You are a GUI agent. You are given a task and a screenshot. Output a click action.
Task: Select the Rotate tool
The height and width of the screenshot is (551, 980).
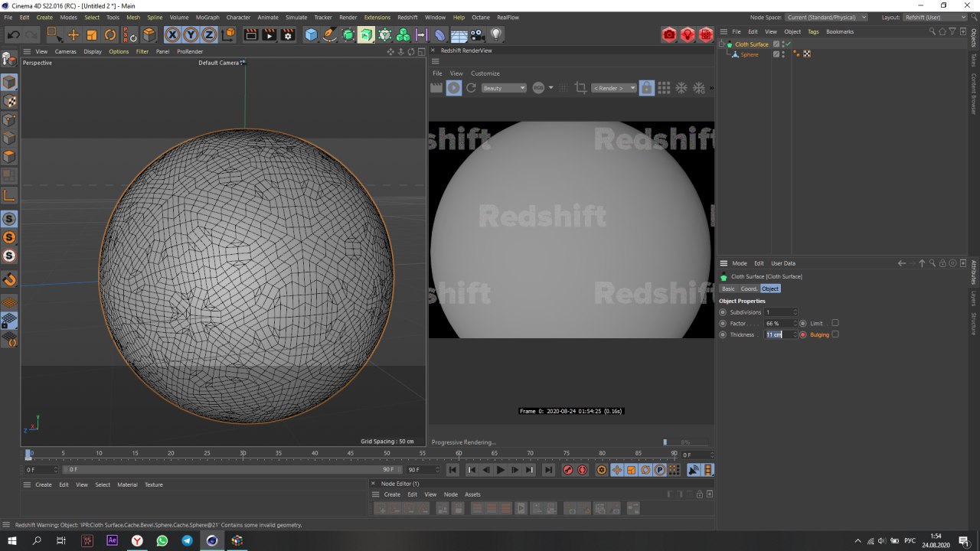tap(110, 34)
